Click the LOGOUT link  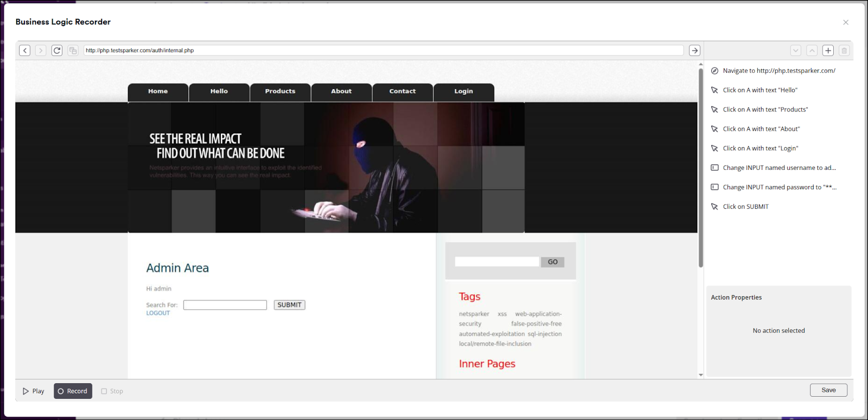[x=158, y=313]
